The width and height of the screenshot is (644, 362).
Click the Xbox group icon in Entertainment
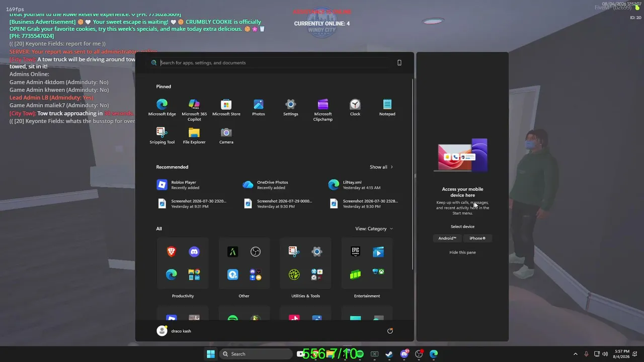378,272
